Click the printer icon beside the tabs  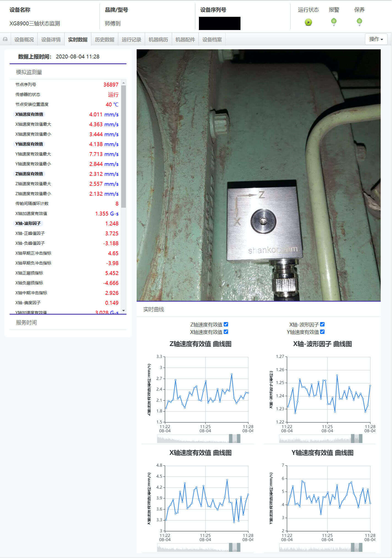5,39
